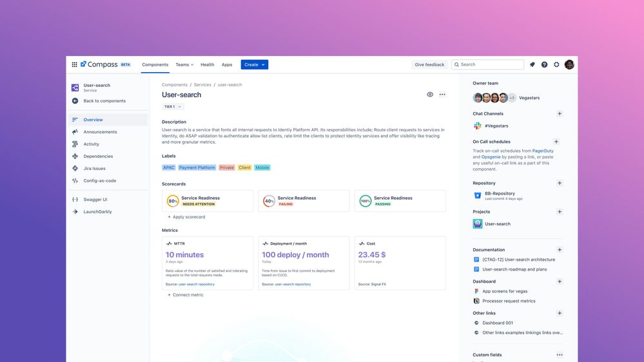Open user-search repository link in MTTR card
Viewport: 644px width, 362px height.
pyautogui.click(x=197, y=284)
